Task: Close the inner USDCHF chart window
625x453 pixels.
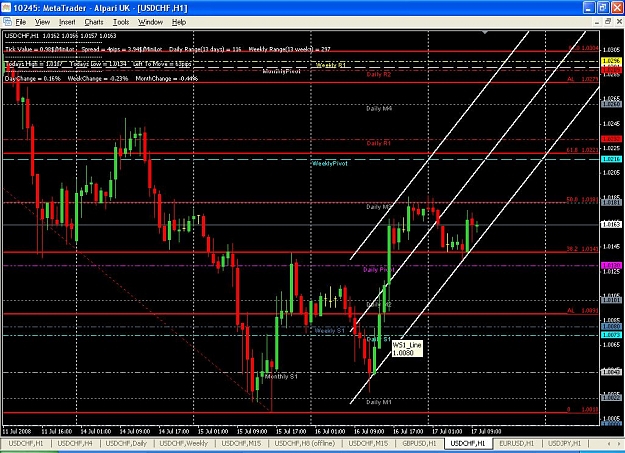Action: 619,22
